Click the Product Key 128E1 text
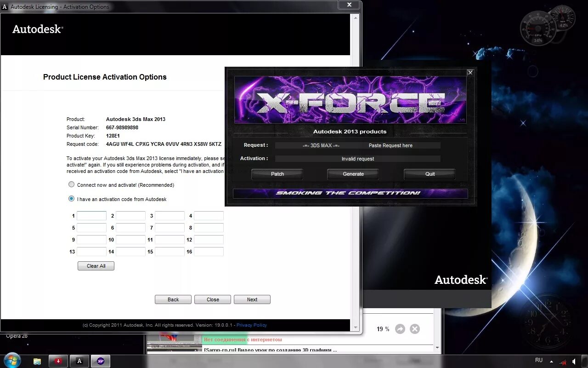 point(113,136)
